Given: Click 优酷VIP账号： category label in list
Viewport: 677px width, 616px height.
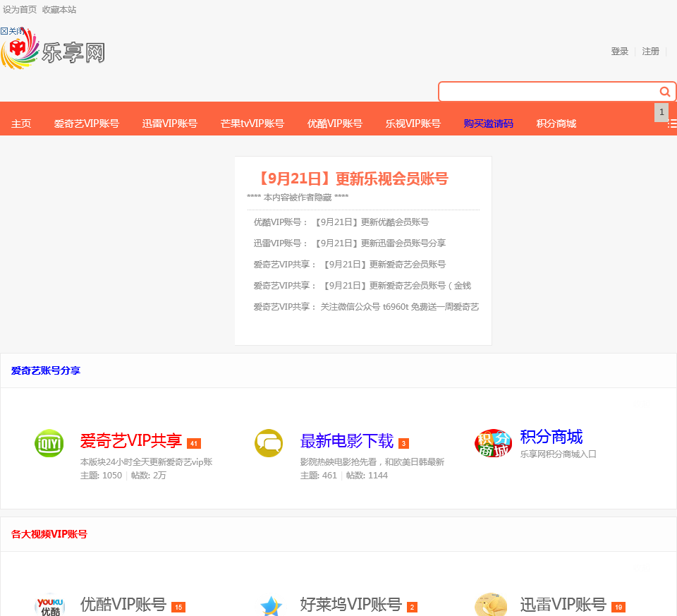Looking at the screenshot, I should tap(281, 222).
